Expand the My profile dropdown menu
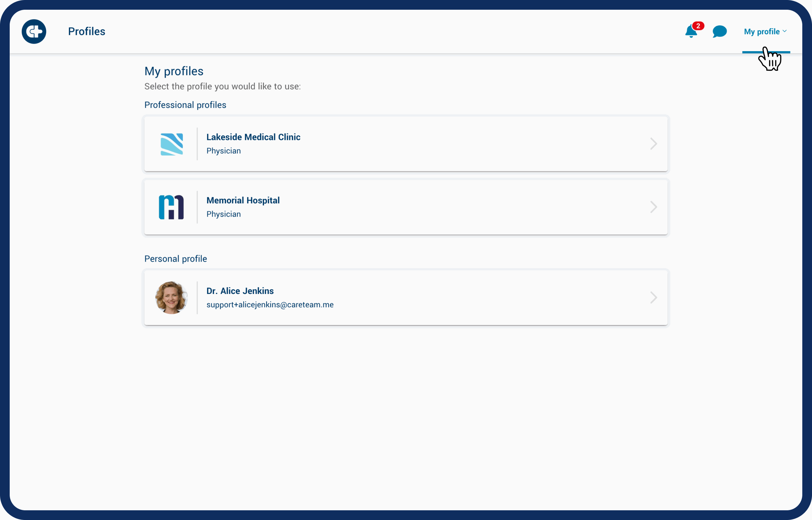 click(x=762, y=32)
